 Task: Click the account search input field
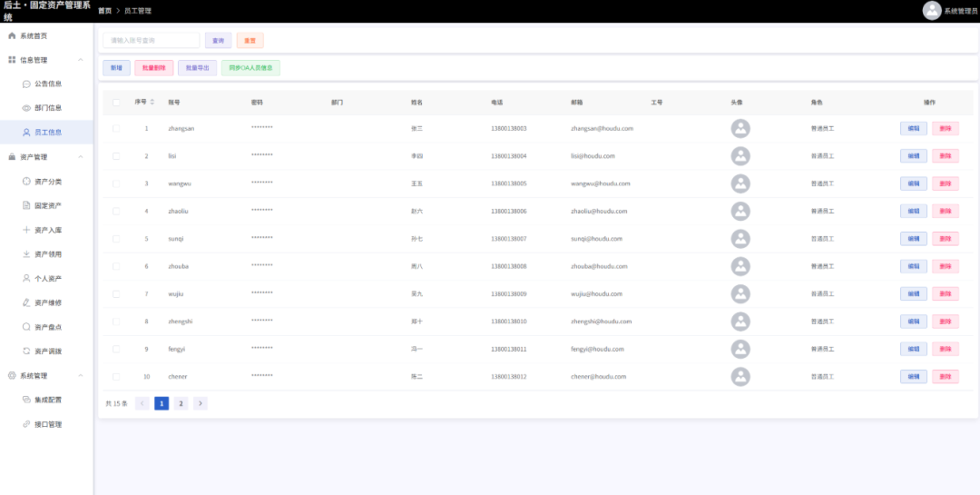point(152,41)
